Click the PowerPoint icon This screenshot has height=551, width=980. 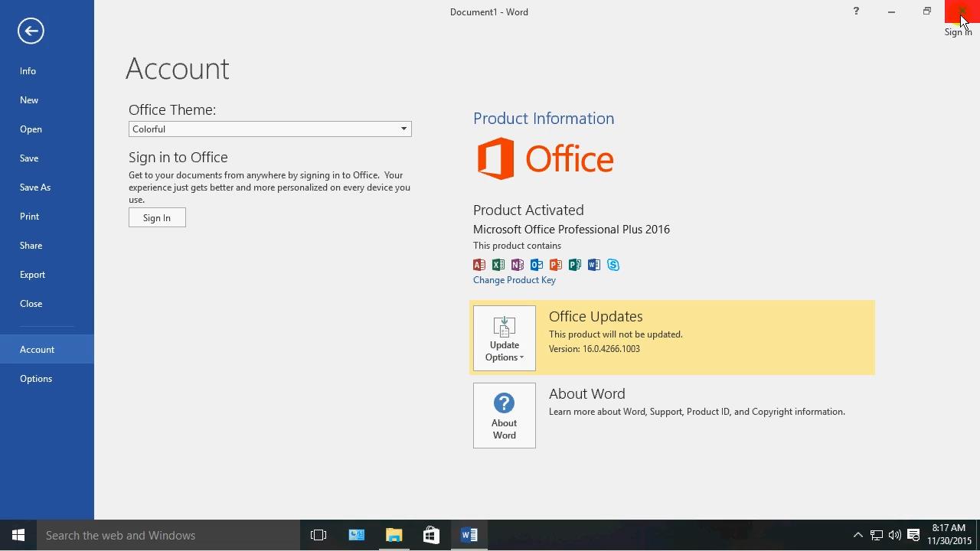[x=555, y=264]
